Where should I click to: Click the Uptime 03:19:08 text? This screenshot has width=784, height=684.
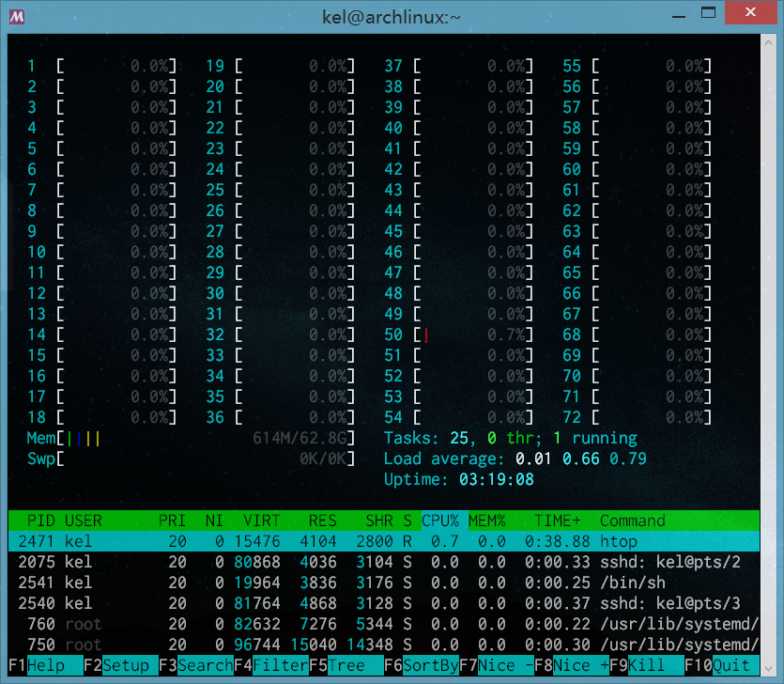coord(458,479)
